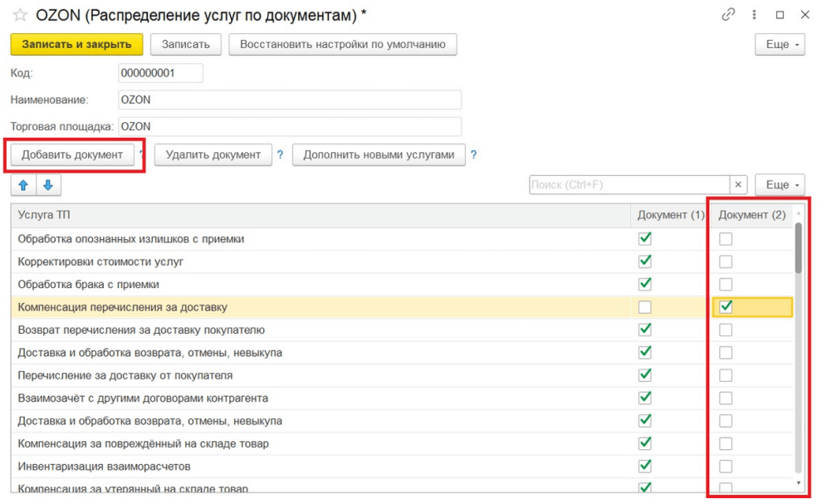The image size is (827, 504).
Task: Clear search with the X icon
Action: [x=738, y=184]
